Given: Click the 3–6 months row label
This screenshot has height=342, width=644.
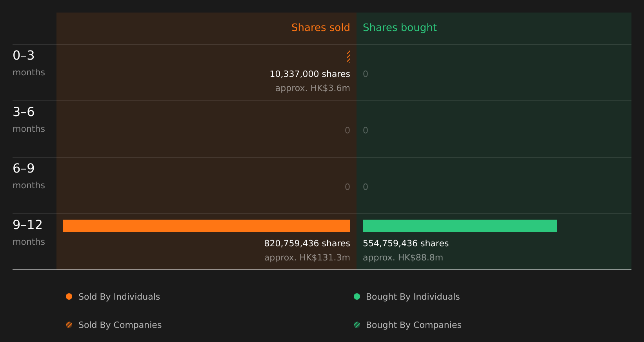Looking at the screenshot, I should point(29,120).
